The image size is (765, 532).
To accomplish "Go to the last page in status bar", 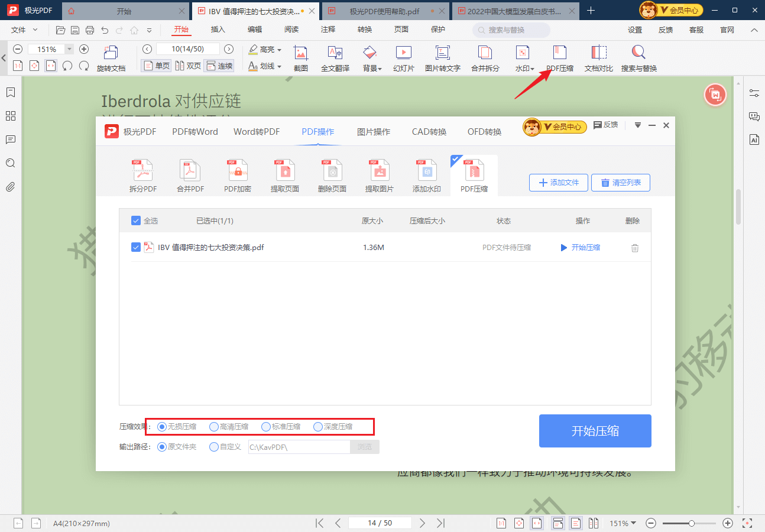I will click(x=441, y=523).
